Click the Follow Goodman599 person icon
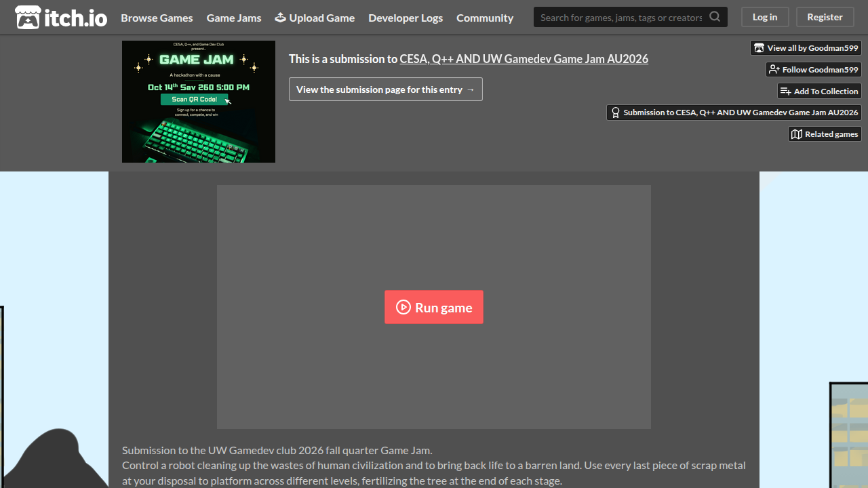Viewport: 868px width, 488px height. click(774, 70)
